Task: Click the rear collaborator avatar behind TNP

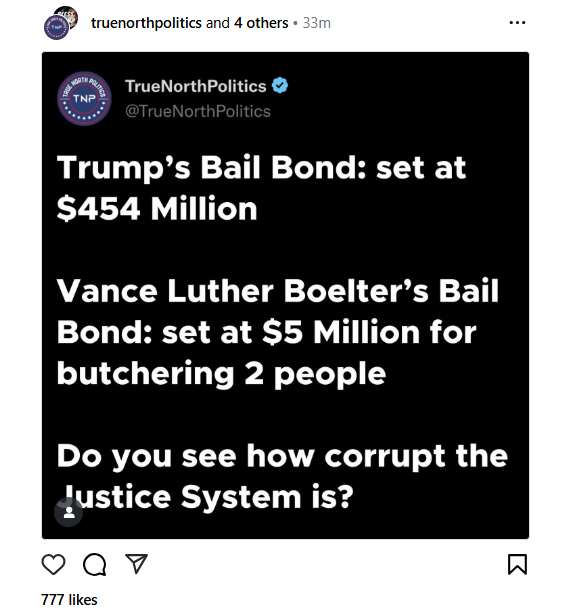Action: pyautogui.click(x=68, y=16)
